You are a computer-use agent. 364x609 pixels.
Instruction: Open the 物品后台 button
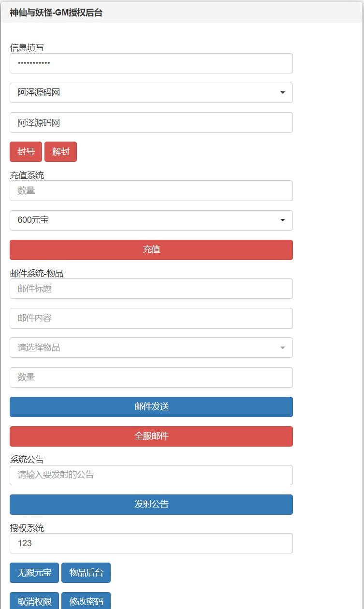[86, 573]
